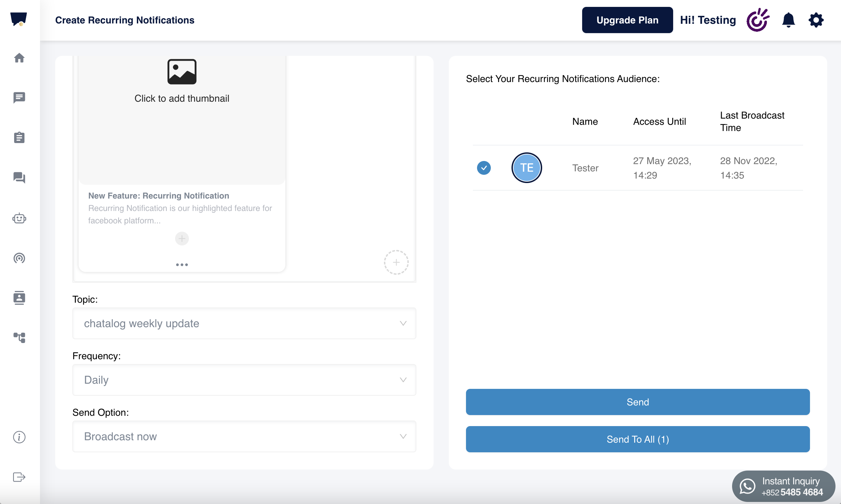This screenshot has height=504, width=841.
Task: Open the contacts sidebar icon
Action: (x=19, y=298)
